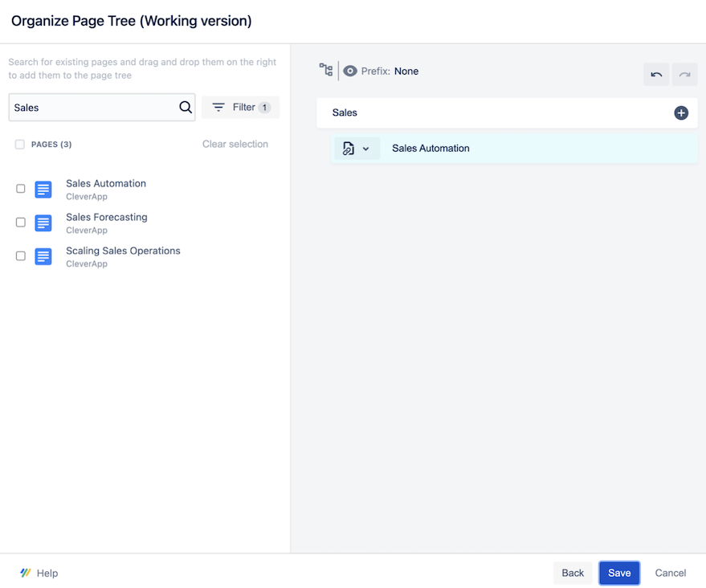Viewport: 706px width, 588px height.
Task: Click the Sales search input field
Action: coord(92,108)
